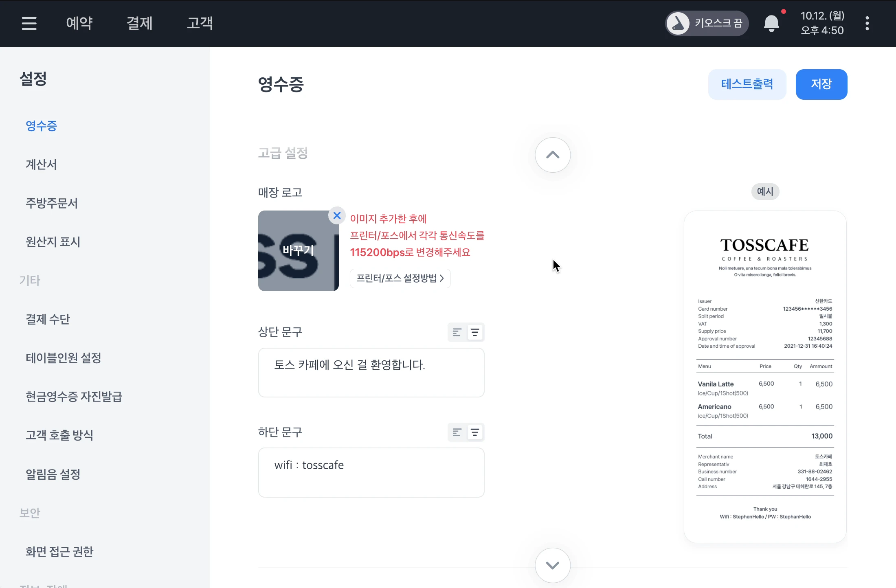Screen dimensions: 896x588
Task: Open the 알림음 설정 menu
Action: (x=53, y=474)
